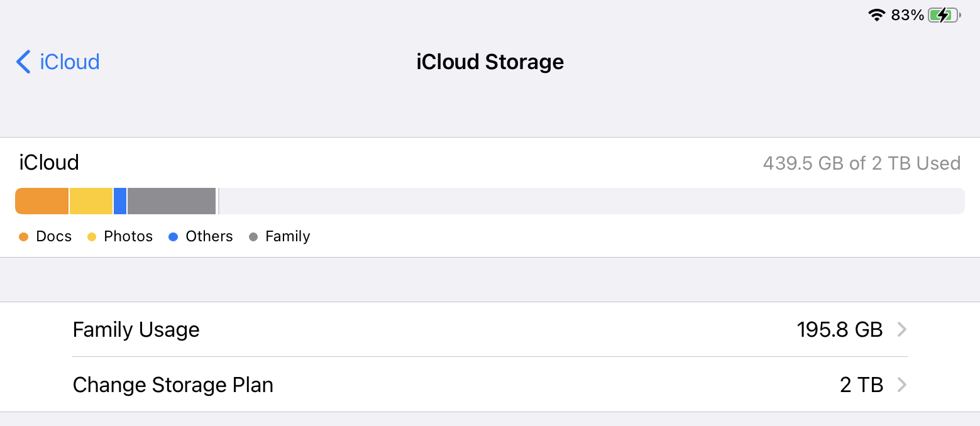980x426 pixels.
Task: Tap the 83% battery percentage
Action: click(x=908, y=15)
